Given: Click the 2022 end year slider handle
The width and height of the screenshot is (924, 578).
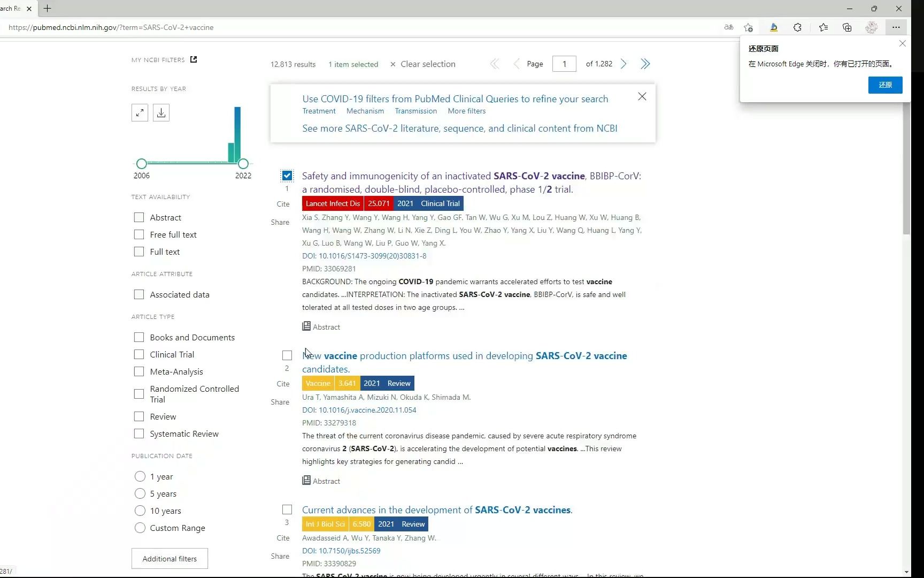Looking at the screenshot, I should pos(243,163).
